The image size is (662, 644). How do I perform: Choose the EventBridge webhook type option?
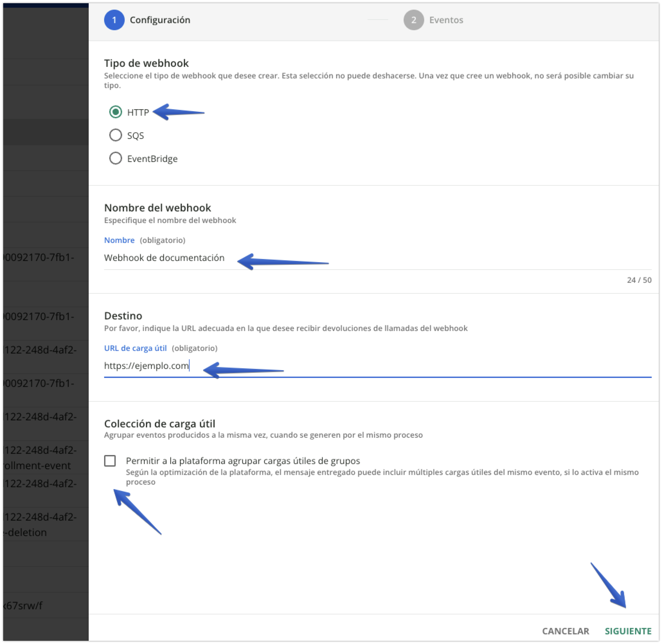(x=115, y=158)
